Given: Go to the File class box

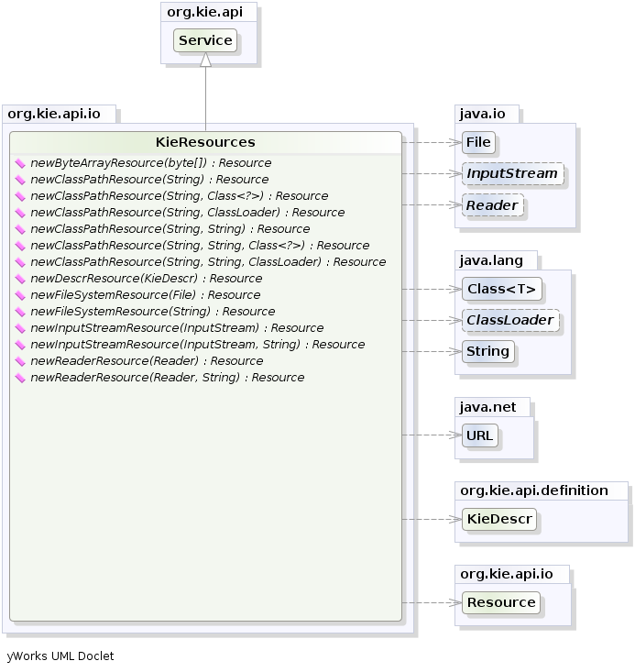Looking at the screenshot, I should (477, 142).
